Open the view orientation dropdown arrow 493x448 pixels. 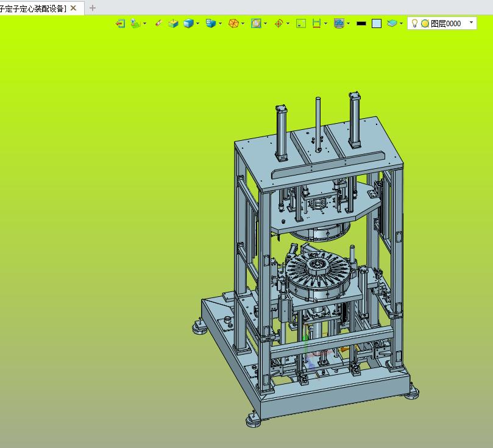(x=220, y=24)
